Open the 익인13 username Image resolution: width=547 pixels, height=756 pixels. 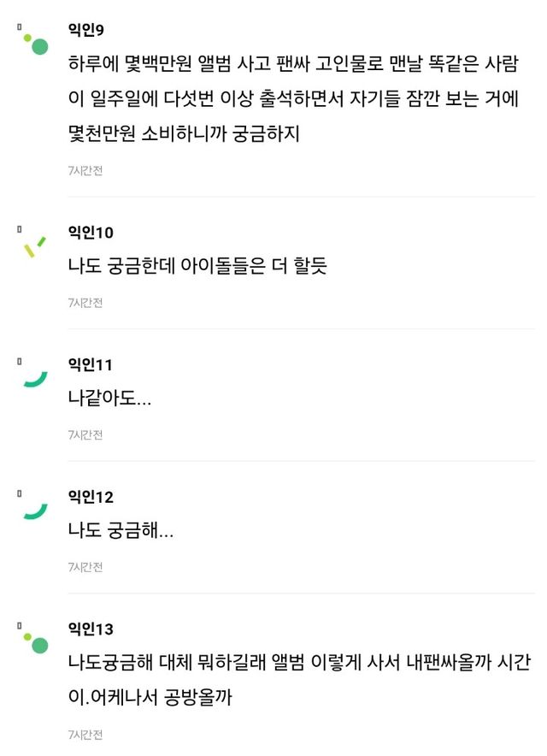pyautogui.click(x=91, y=630)
